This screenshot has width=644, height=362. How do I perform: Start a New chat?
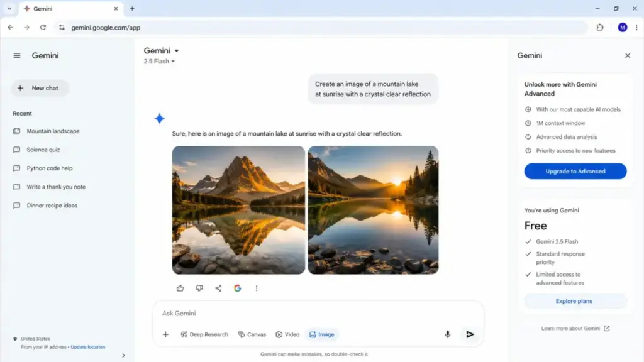(40, 88)
